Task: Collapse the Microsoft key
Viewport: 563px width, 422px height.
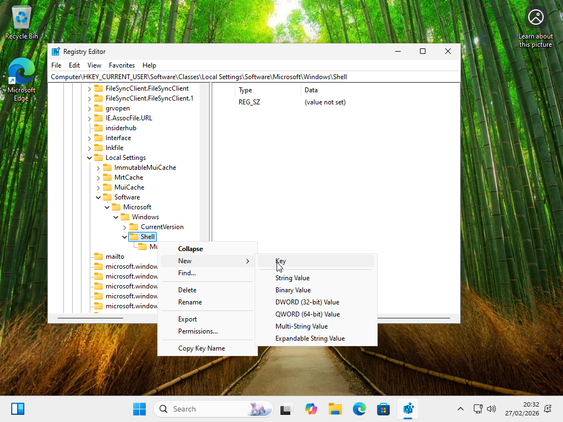Action: coord(107,207)
